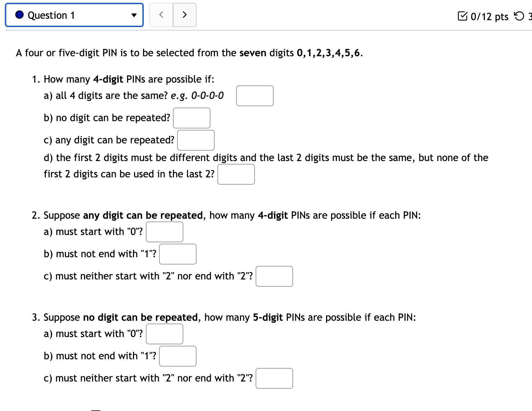
Task: Click the disabled left chevron for previous question
Action: (161, 15)
